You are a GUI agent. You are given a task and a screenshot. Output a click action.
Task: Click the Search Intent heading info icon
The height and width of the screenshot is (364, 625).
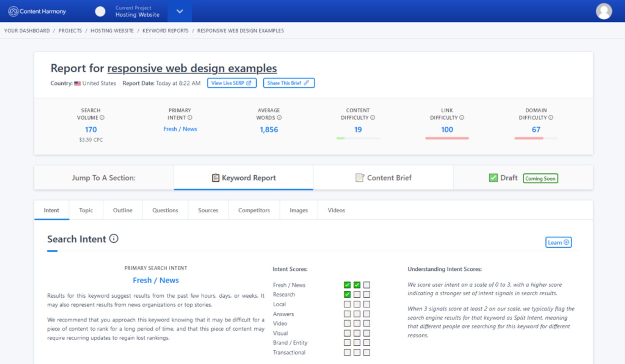click(x=114, y=238)
